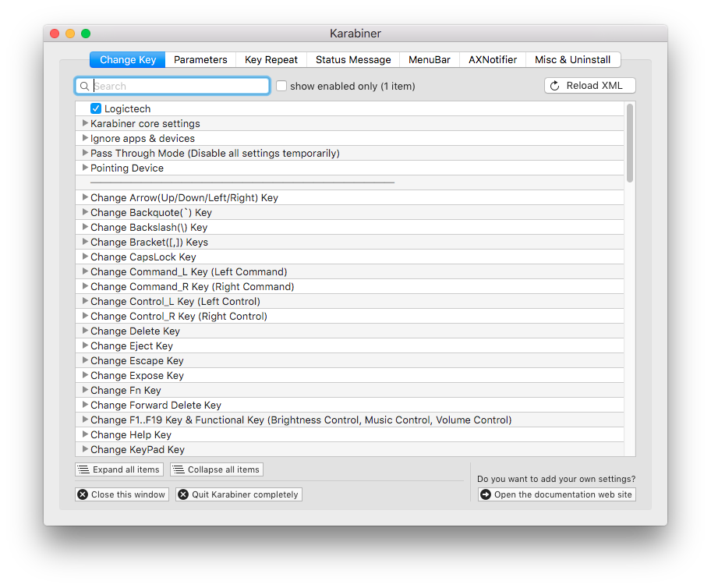
Task: Click Close this window button label
Action: tap(129, 494)
